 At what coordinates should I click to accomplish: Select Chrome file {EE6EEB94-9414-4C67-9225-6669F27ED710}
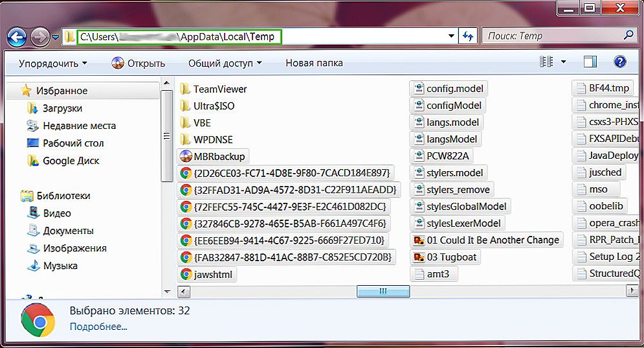283,240
